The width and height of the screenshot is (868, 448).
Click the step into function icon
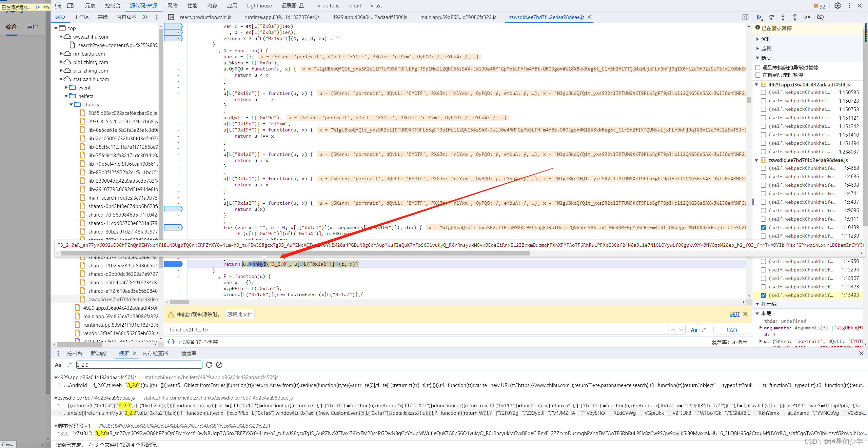(783, 17)
